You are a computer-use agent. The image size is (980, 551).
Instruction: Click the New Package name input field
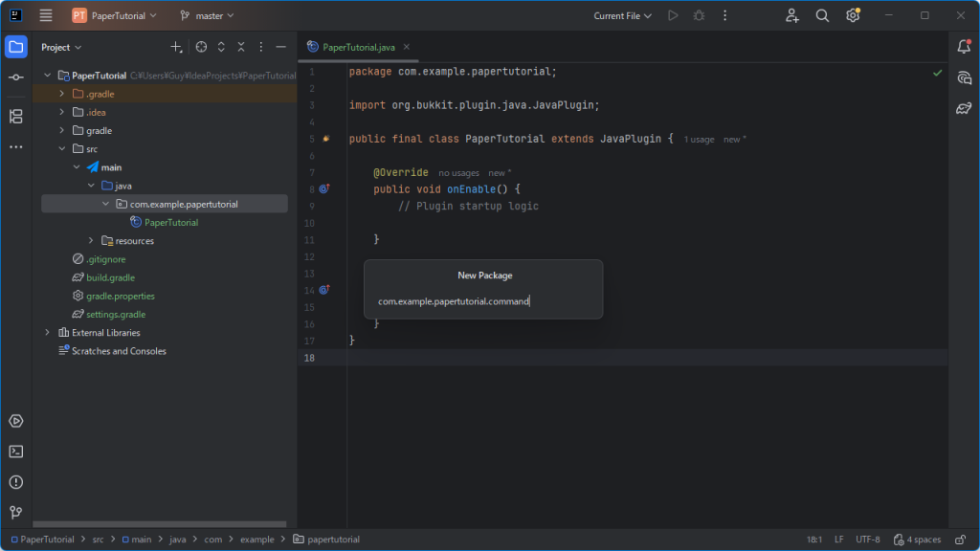[482, 301]
